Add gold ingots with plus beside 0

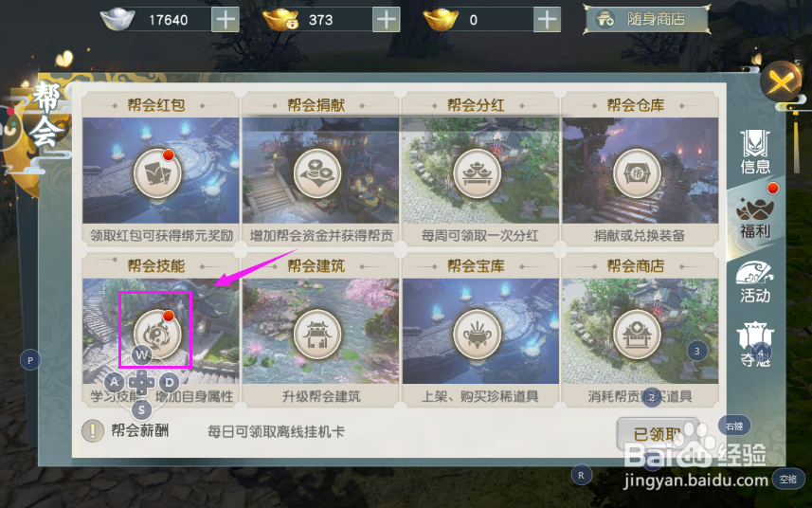point(547,20)
